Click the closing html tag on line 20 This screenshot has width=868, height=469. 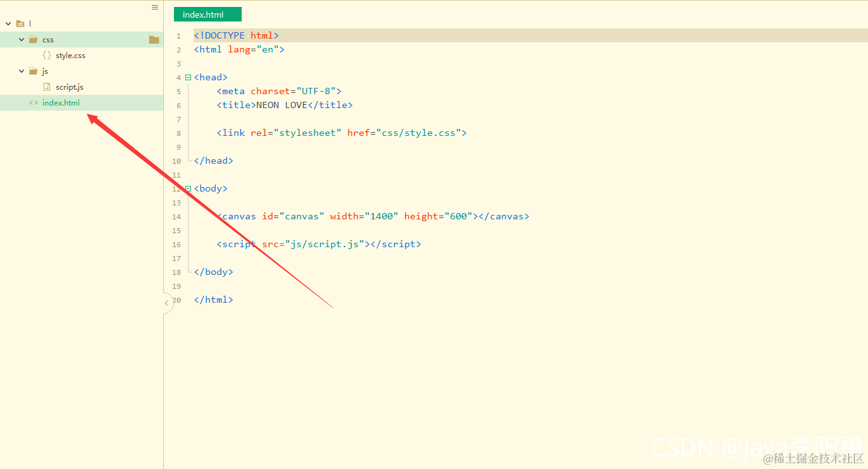(x=213, y=300)
